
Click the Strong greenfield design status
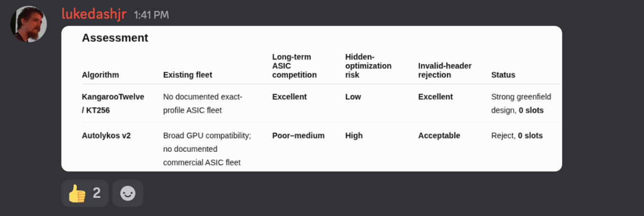click(521, 103)
